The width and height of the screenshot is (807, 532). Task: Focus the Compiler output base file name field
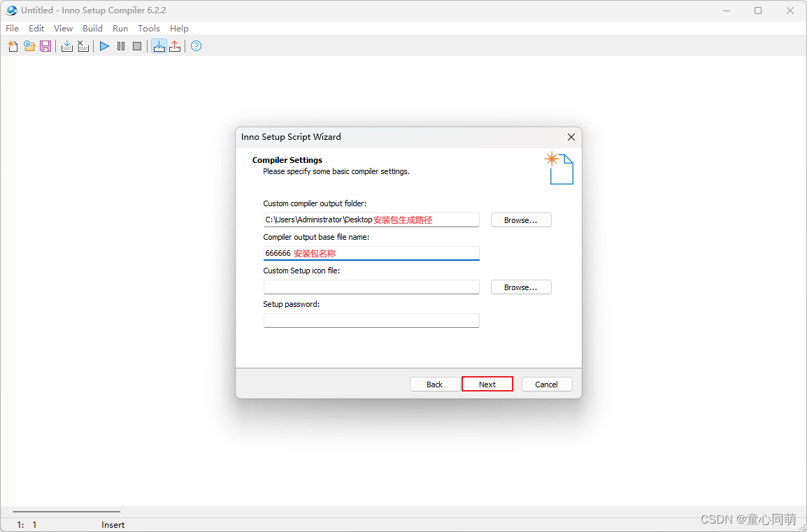(x=371, y=253)
